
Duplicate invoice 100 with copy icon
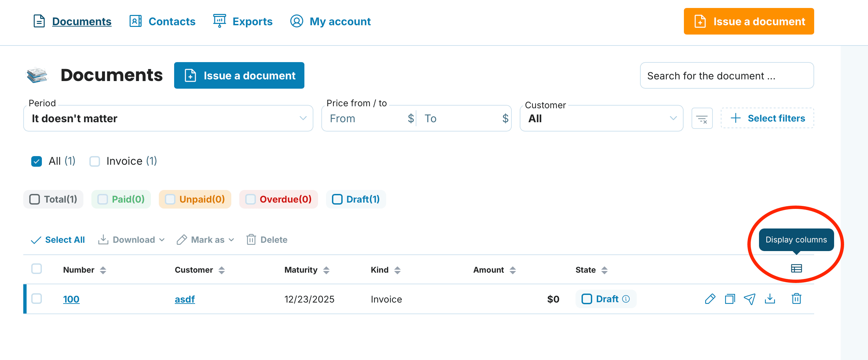pos(730,299)
